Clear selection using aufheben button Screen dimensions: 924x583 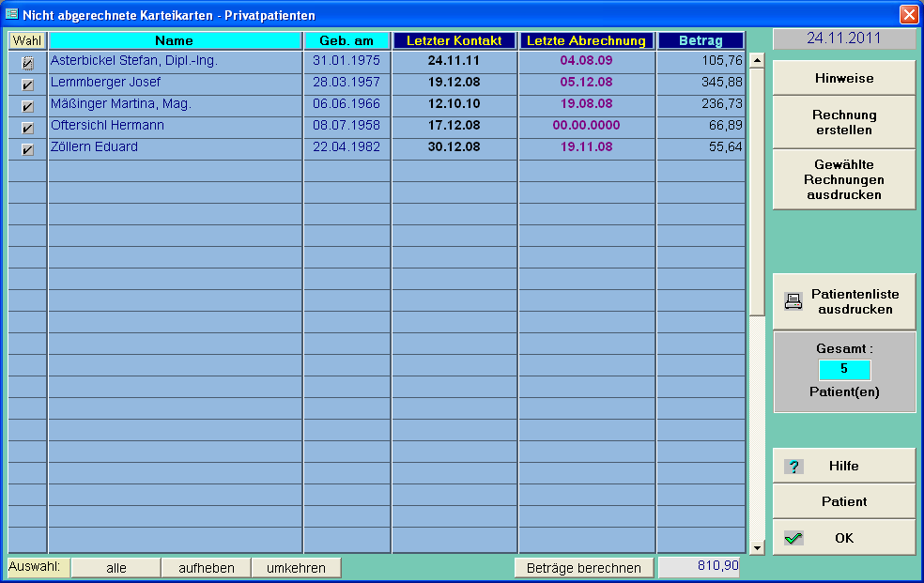tap(206, 568)
